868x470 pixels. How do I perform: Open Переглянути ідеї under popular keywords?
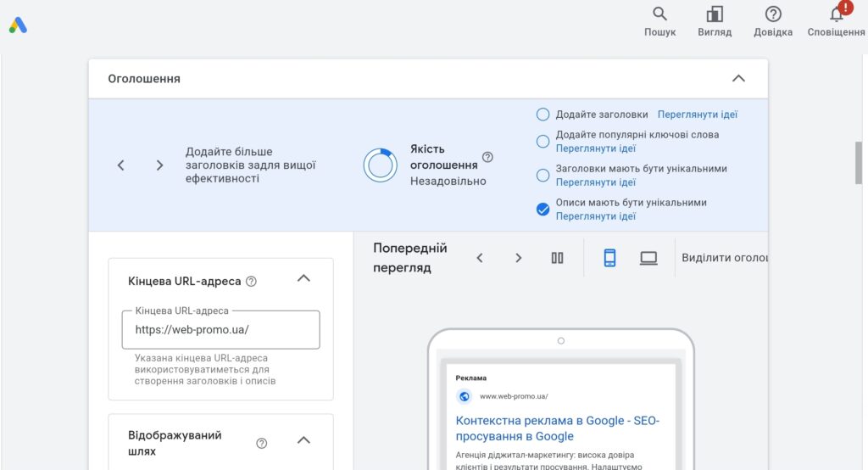[x=596, y=148]
